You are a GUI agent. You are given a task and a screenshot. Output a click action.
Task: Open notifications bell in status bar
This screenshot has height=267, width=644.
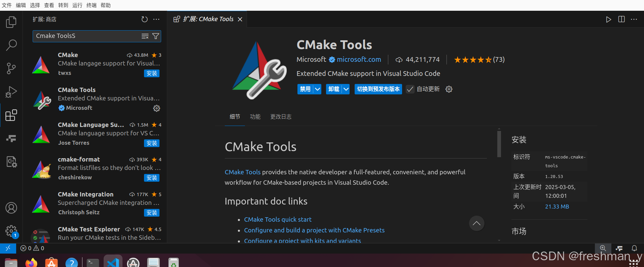point(634,248)
